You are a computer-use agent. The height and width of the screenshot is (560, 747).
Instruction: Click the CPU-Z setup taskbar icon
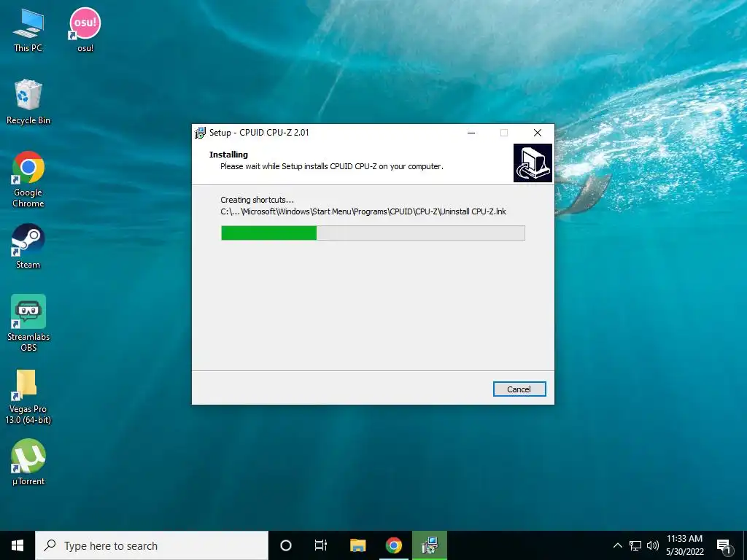tap(430, 545)
